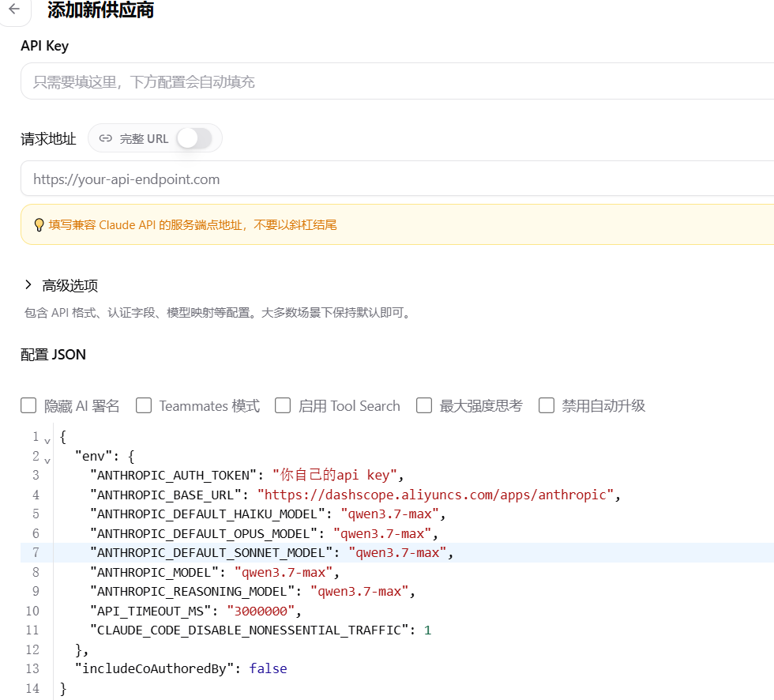Image resolution: width=774 pixels, height=700 pixels.
Task: Click the ANTHROPIC_DEFAULT_OPUS_MODEL key
Action: point(203,533)
